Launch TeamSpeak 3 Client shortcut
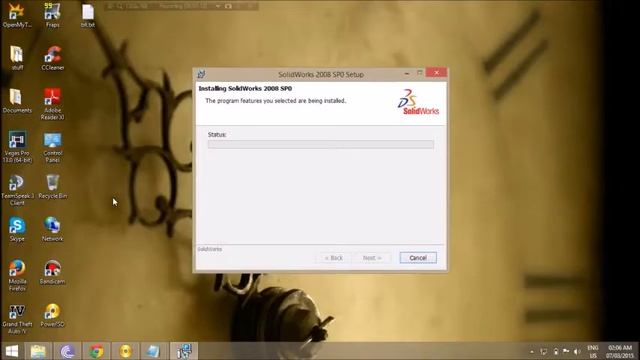The image size is (640, 360). click(x=17, y=190)
